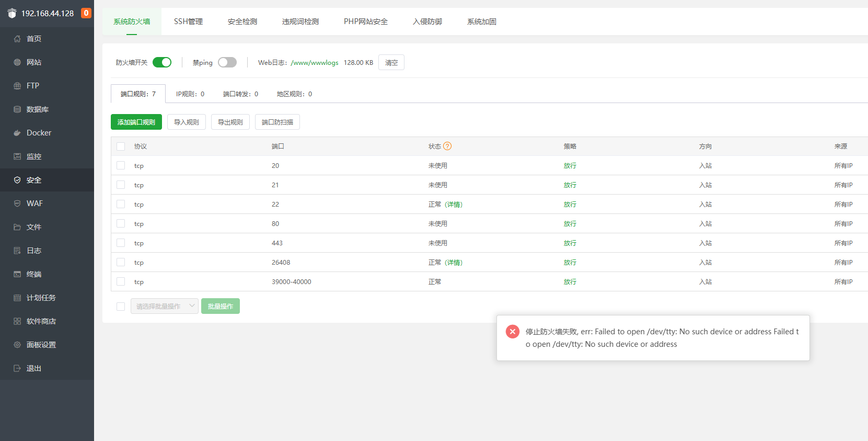Click the 添加端口规则 button
Viewport: 868px width, 441px height.
click(x=136, y=122)
